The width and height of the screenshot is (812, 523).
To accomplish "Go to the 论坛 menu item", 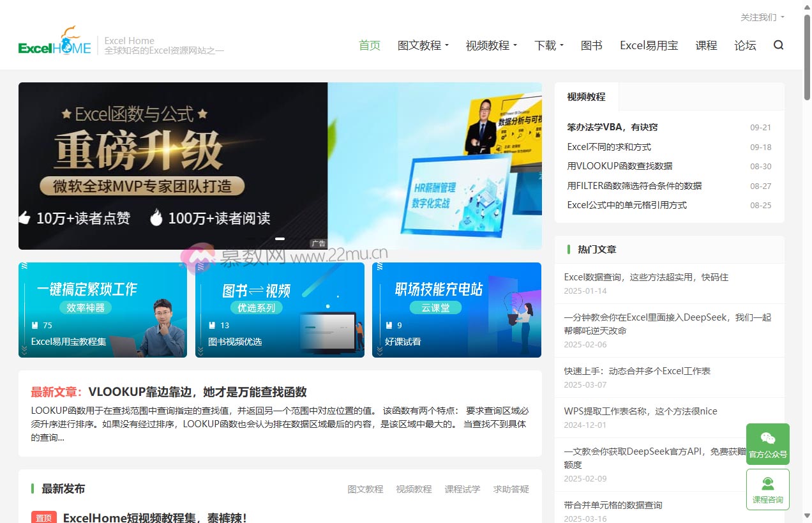I will (x=745, y=45).
